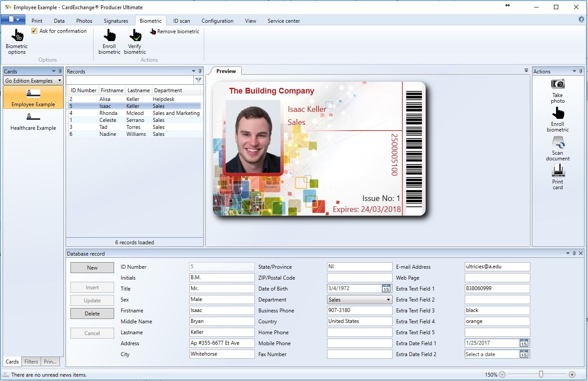This screenshot has height=381, width=588.
Task: Switch to the Data ribbon tab
Action: tap(59, 21)
